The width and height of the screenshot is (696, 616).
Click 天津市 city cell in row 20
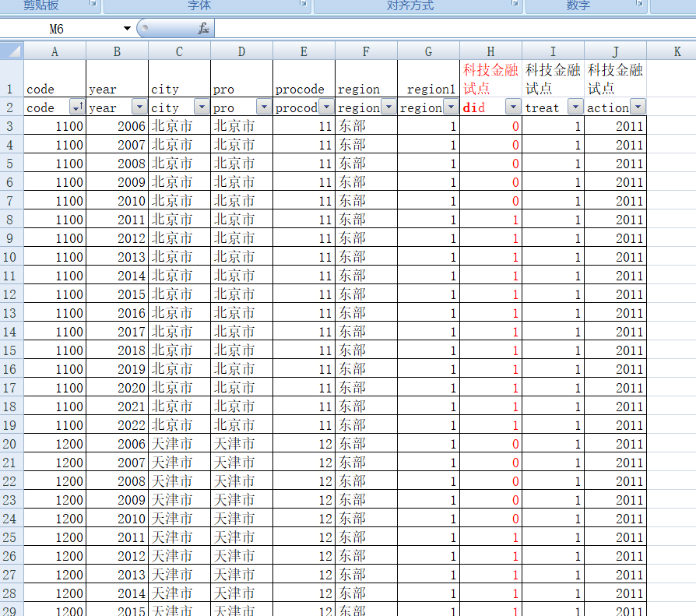point(179,444)
